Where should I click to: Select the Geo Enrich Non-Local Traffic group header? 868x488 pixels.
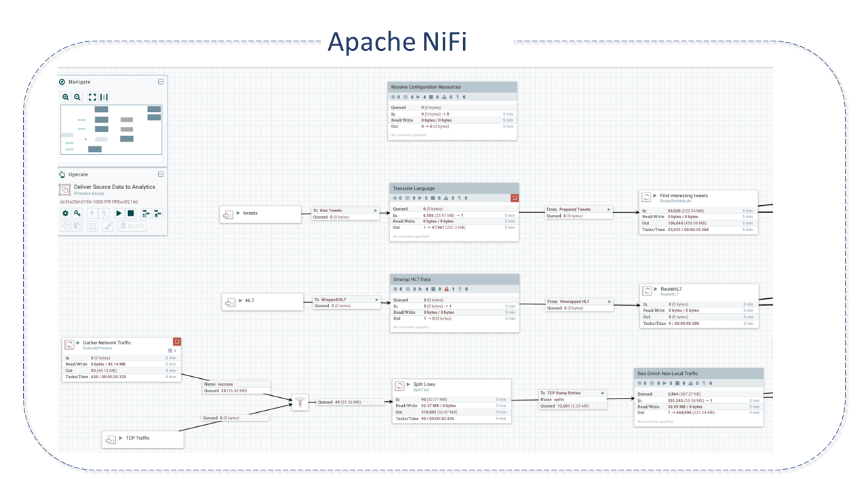pos(698,373)
